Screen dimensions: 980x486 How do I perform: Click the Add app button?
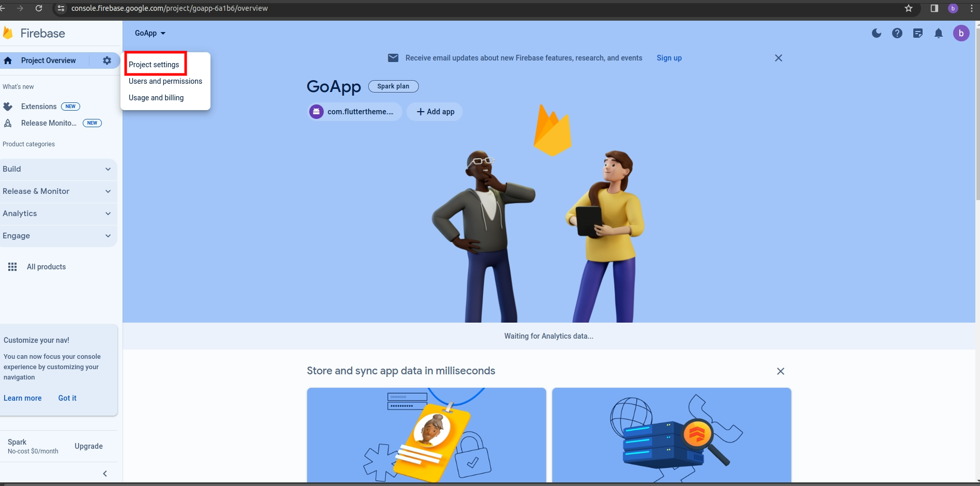[x=435, y=112]
